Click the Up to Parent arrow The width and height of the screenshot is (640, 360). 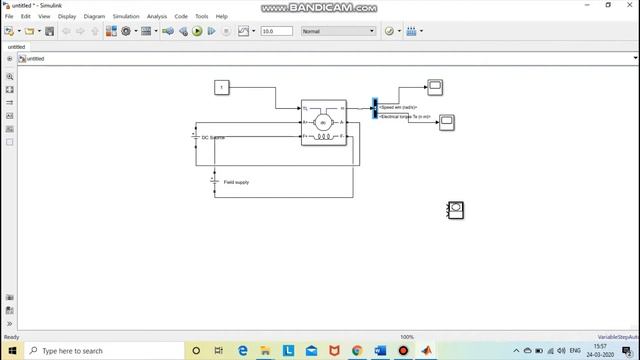pos(95,31)
